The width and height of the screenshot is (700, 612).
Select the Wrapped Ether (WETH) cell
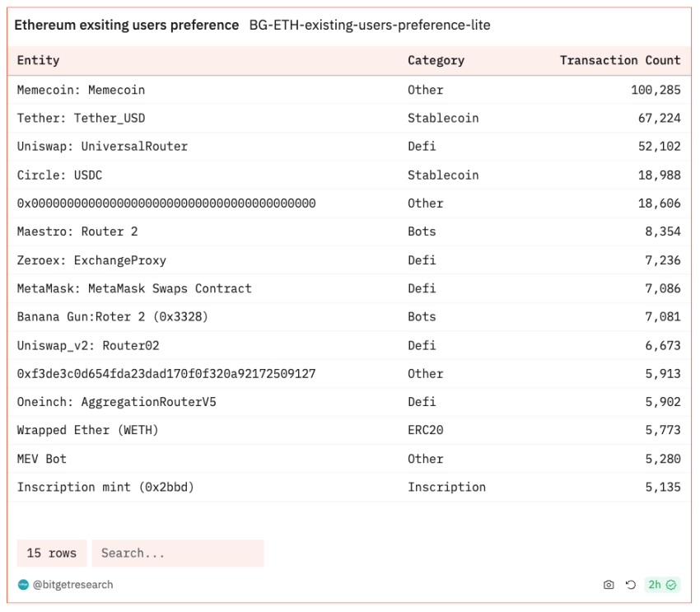pyautogui.click(x=87, y=430)
